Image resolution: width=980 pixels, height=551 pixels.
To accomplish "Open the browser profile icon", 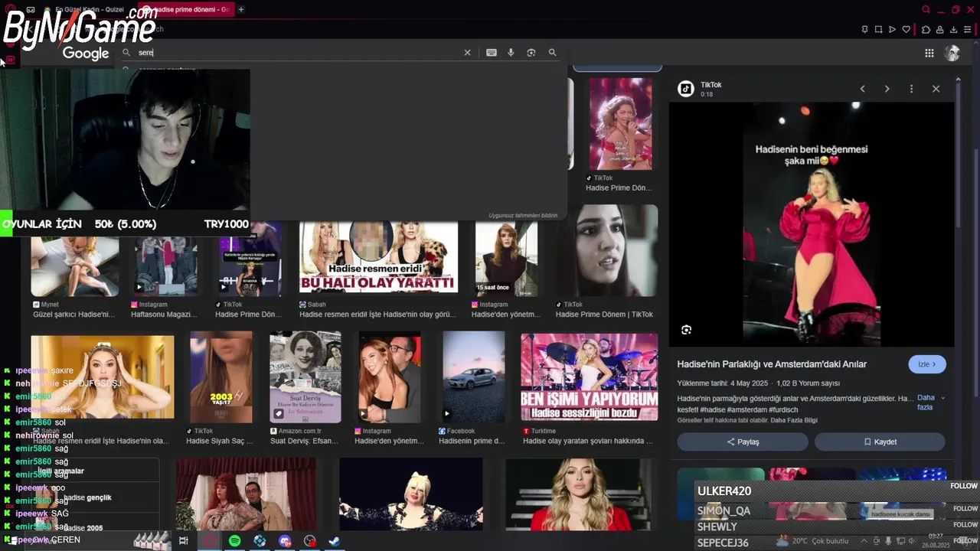I will coord(940,30).
